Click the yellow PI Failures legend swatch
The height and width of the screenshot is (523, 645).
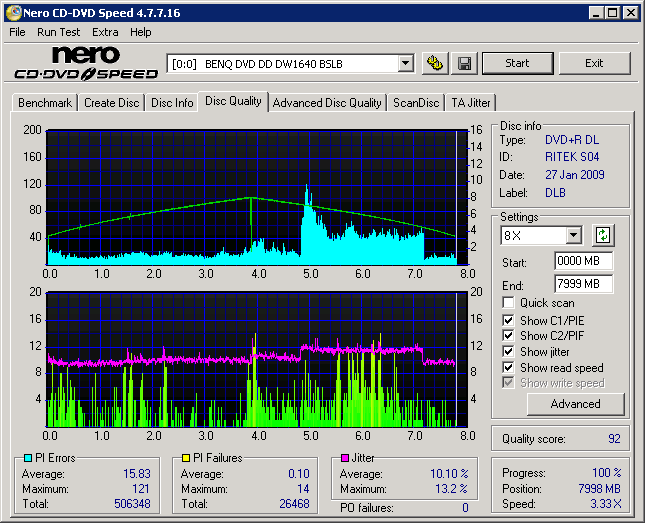[186, 458]
